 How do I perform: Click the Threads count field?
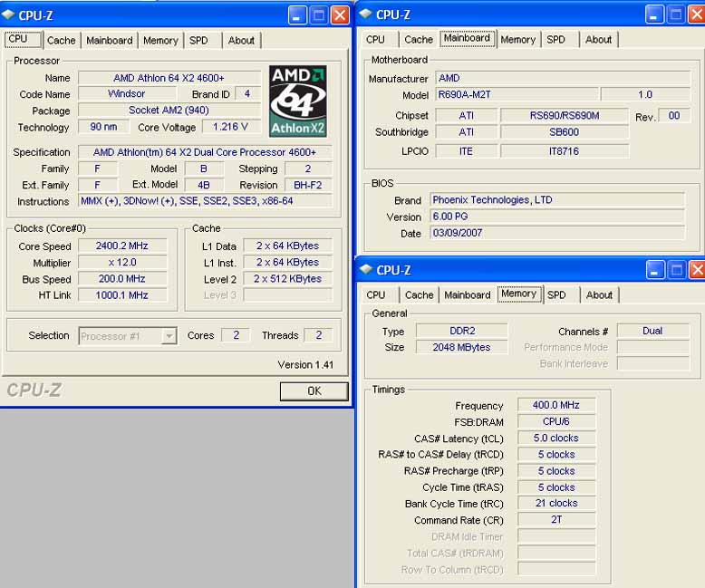tap(318, 335)
